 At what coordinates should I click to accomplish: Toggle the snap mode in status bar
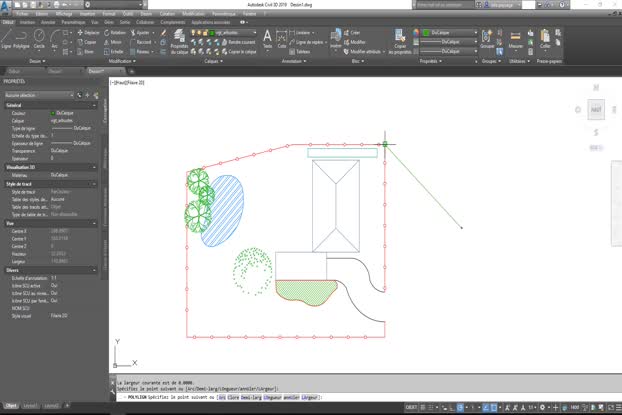pos(431,407)
